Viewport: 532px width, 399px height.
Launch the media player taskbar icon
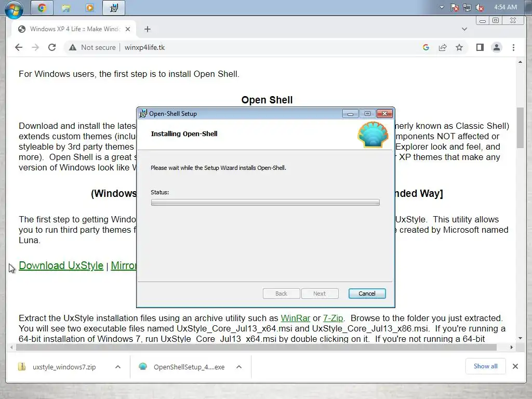(x=90, y=8)
